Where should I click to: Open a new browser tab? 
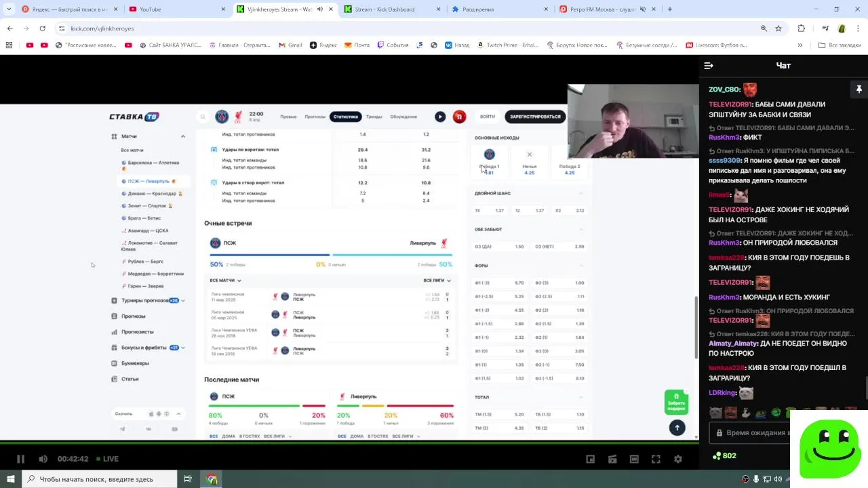670,9
